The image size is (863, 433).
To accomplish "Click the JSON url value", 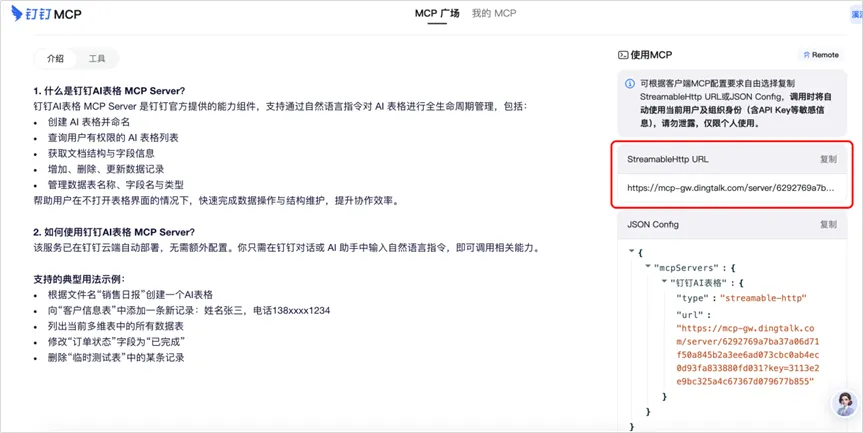I will click(x=748, y=355).
